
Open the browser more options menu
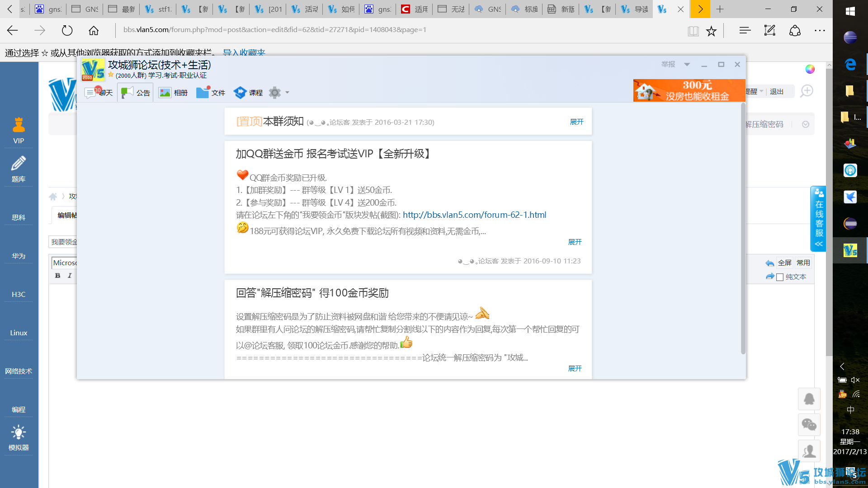coord(820,30)
